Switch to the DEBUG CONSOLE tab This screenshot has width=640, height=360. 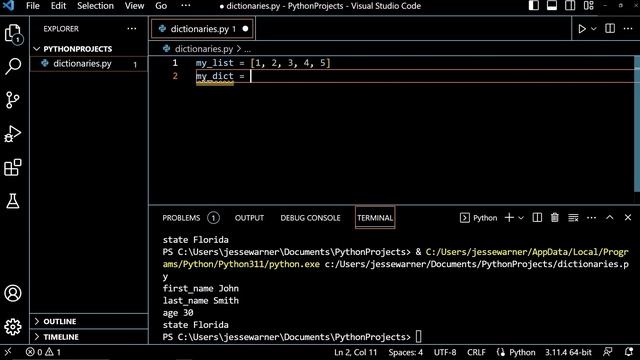coord(310,218)
